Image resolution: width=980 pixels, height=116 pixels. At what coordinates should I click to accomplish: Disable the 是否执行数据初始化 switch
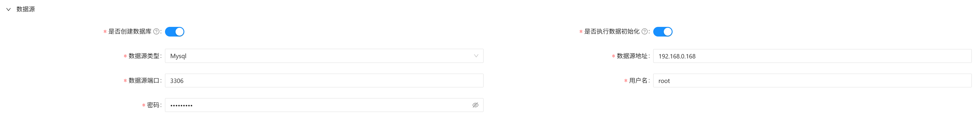tap(663, 32)
